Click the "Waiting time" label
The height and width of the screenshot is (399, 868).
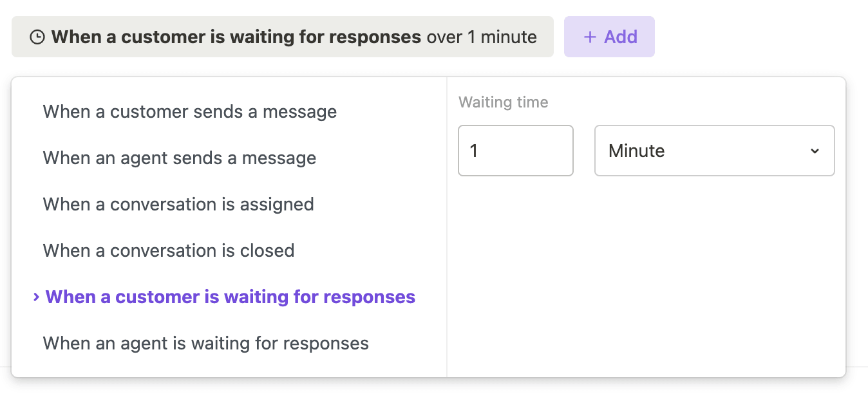pyautogui.click(x=504, y=102)
